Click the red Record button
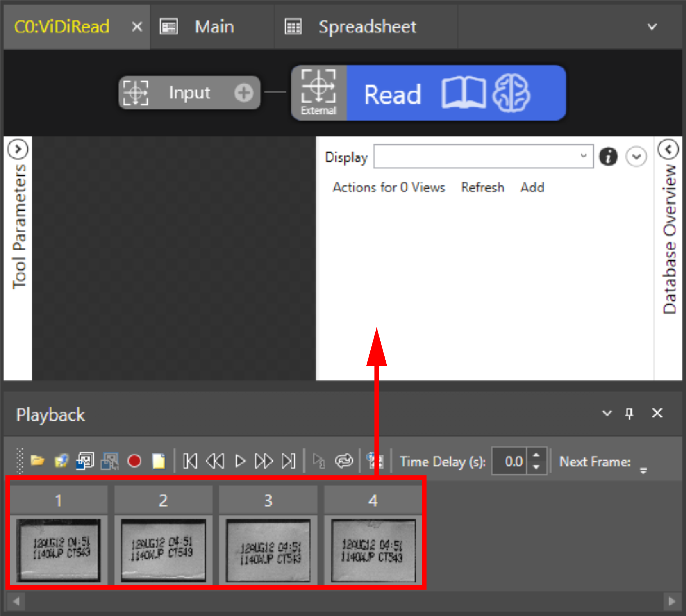Image resolution: width=686 pixels, height=616 pixels. pyautogui.click(x=134, y=461)
